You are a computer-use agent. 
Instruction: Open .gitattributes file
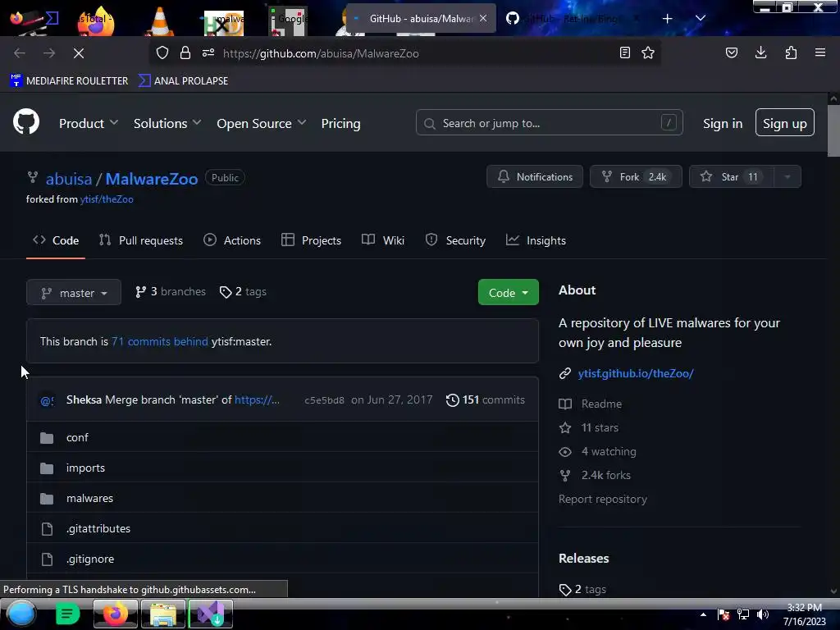[x=98, y=529]
